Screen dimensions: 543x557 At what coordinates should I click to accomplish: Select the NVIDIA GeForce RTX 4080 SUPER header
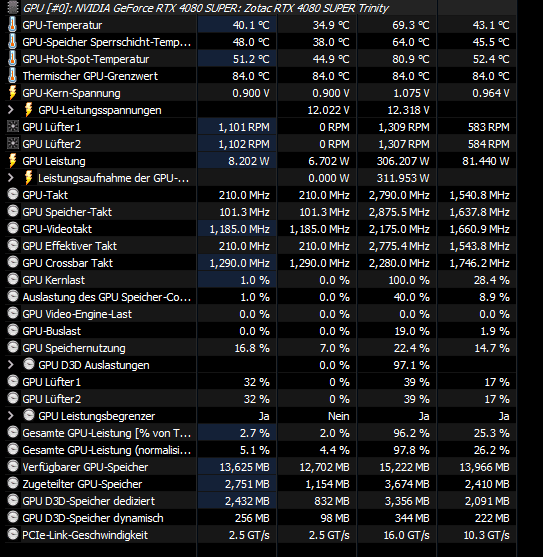pyautogui.click(x=206, y=8)
